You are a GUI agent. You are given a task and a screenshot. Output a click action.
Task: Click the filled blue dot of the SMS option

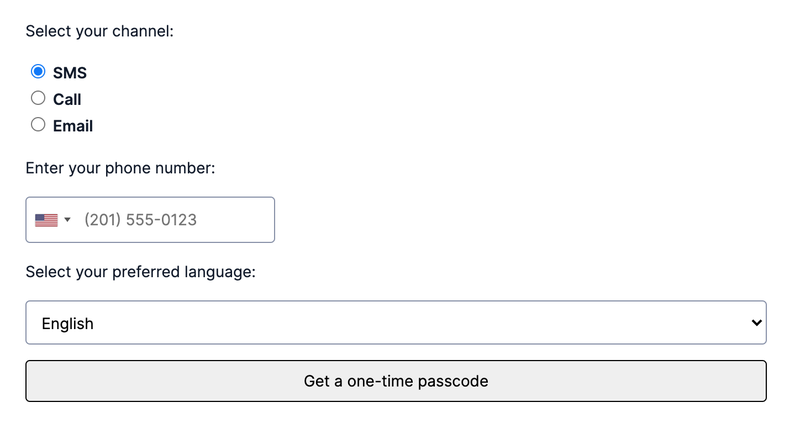(38, 71)
